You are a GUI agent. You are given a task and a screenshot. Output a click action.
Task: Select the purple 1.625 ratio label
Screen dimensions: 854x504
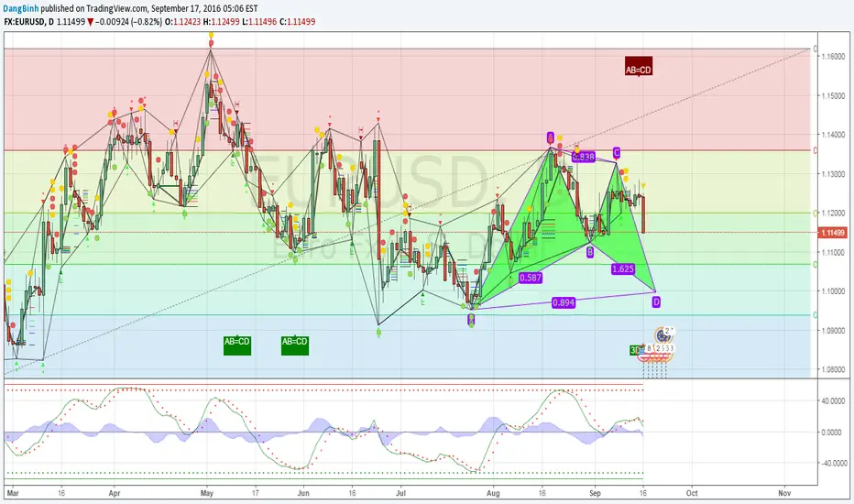click(622, 268)
